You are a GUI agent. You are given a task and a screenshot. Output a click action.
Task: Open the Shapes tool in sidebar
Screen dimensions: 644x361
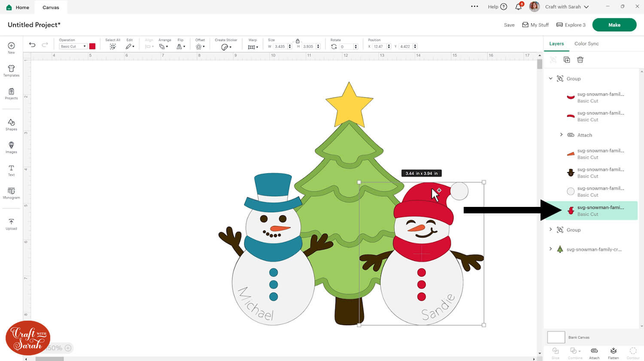(x=11, y=124)
